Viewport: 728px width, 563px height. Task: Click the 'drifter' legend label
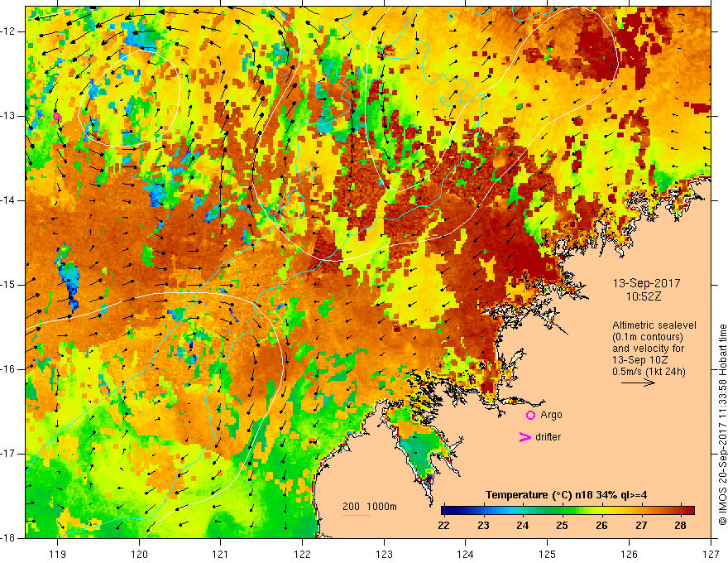click(548, 437)
